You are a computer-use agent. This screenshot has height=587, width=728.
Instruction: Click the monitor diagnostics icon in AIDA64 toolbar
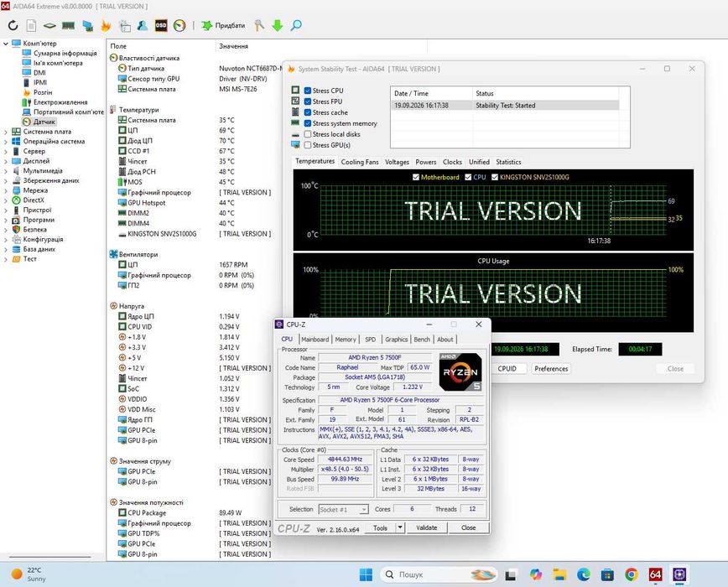87,25
